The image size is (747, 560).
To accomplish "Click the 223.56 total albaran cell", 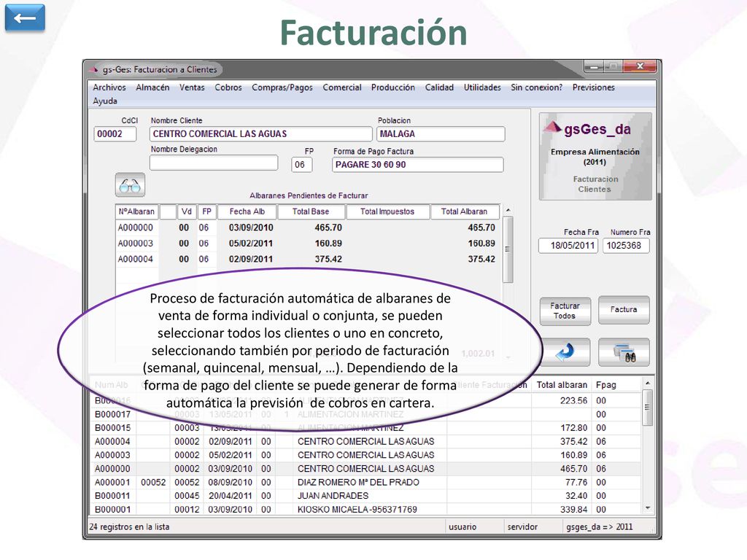I will (562, 401).
